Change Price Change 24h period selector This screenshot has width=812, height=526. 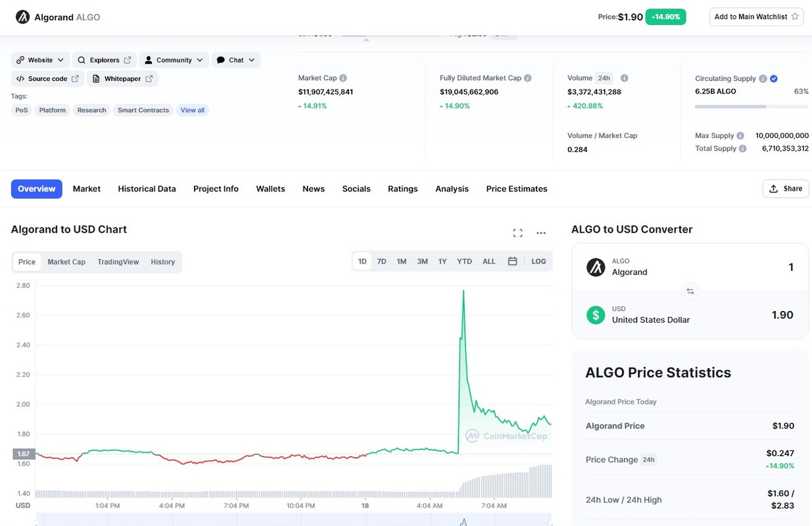pos(648,460)
